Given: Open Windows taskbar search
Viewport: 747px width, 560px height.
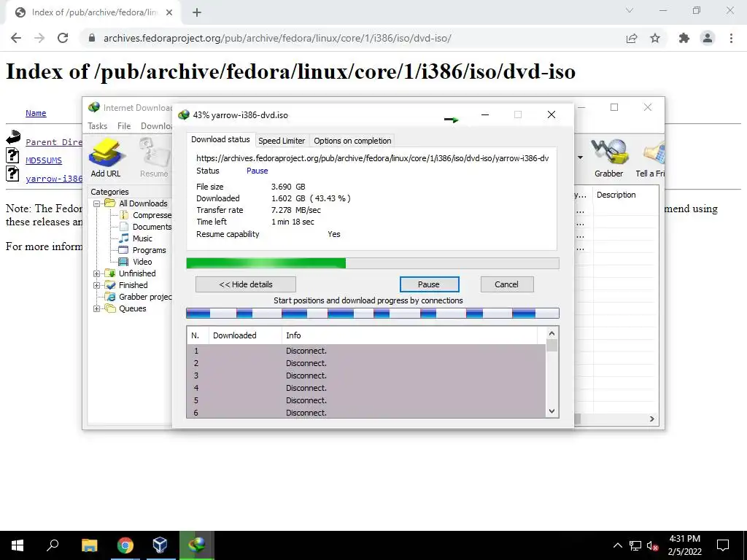Looking at the screenshot, I should pos(53,545).
